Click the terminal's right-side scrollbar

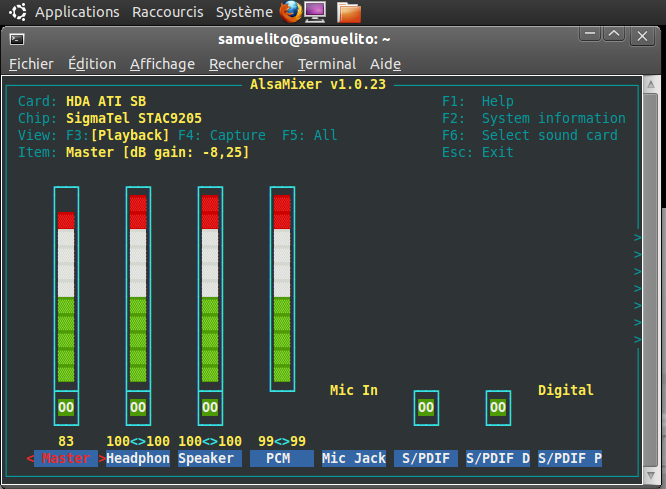coord(658,280)
